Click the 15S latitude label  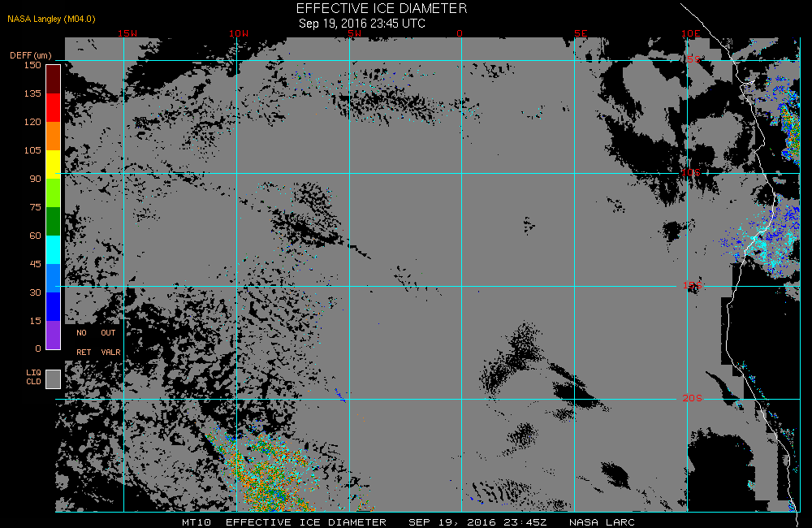693,285
